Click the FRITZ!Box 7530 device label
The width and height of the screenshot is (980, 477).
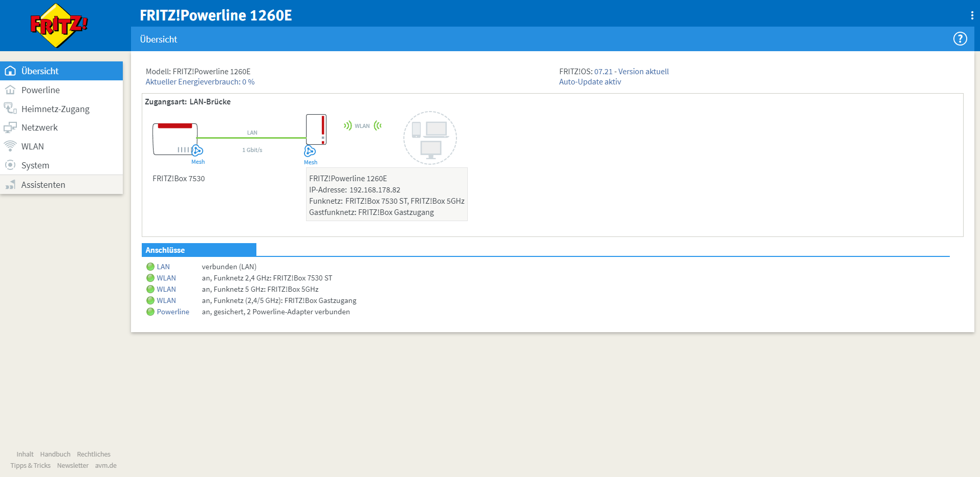(179, 179)
